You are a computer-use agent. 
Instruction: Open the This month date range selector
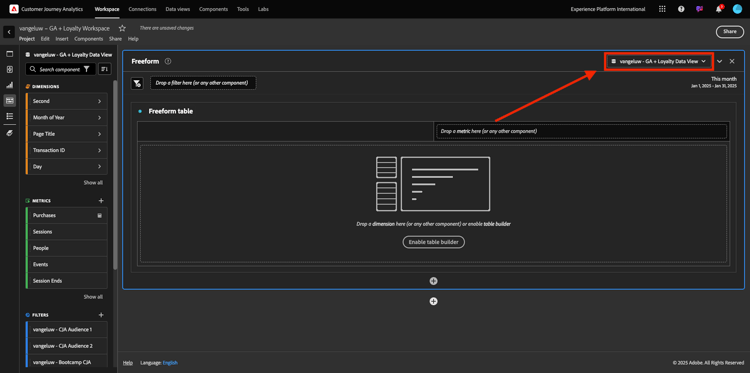click(714, 82)
